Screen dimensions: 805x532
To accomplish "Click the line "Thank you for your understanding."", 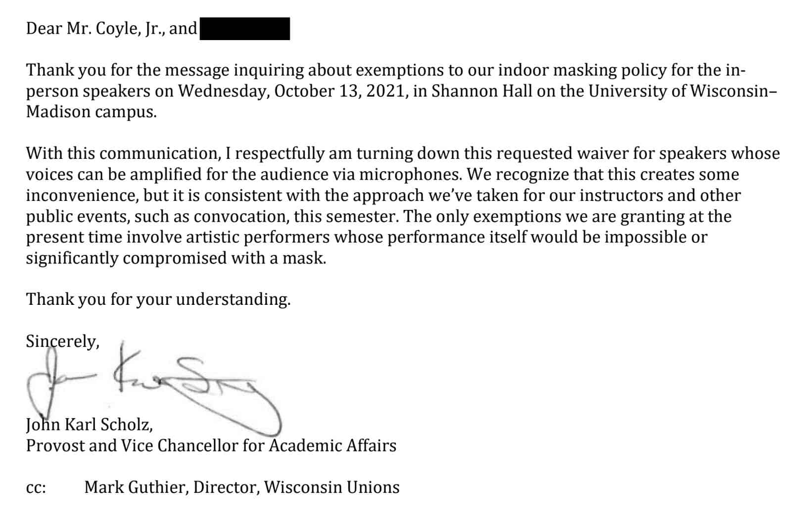I will click(158, 299).
